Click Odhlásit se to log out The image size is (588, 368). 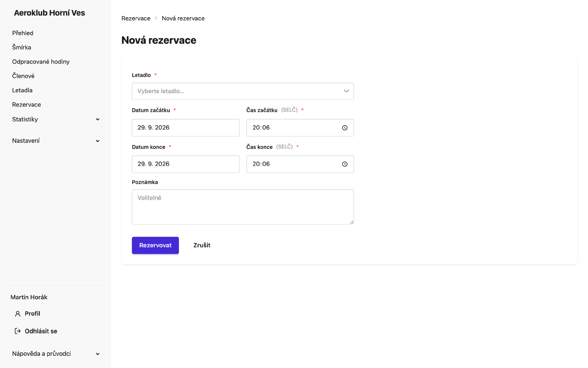pyautogui.click(x=41, y=331)
